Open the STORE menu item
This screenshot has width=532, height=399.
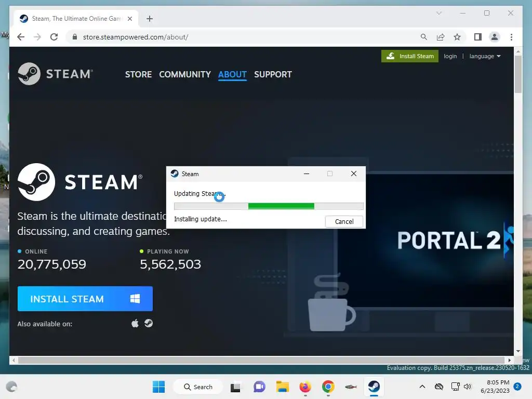click(x=138, y=74)
